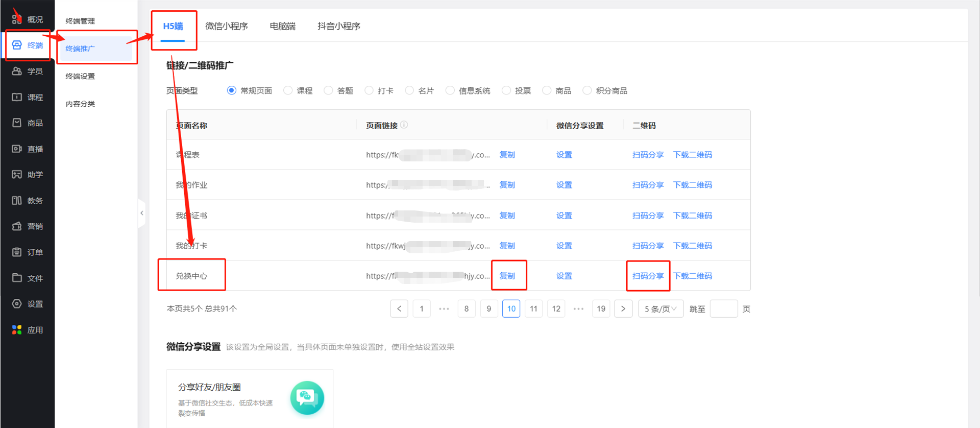The width and height of the screenshot is (980, 428).
Task: Open the 学员 students sidebar icon
Action: click(17, 71)
